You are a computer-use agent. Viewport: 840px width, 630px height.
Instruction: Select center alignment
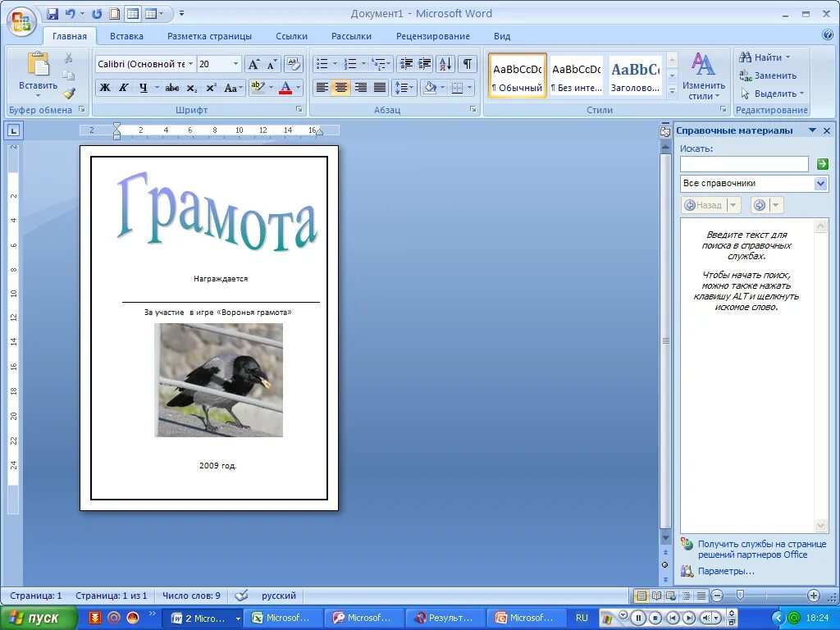(341, 87)
